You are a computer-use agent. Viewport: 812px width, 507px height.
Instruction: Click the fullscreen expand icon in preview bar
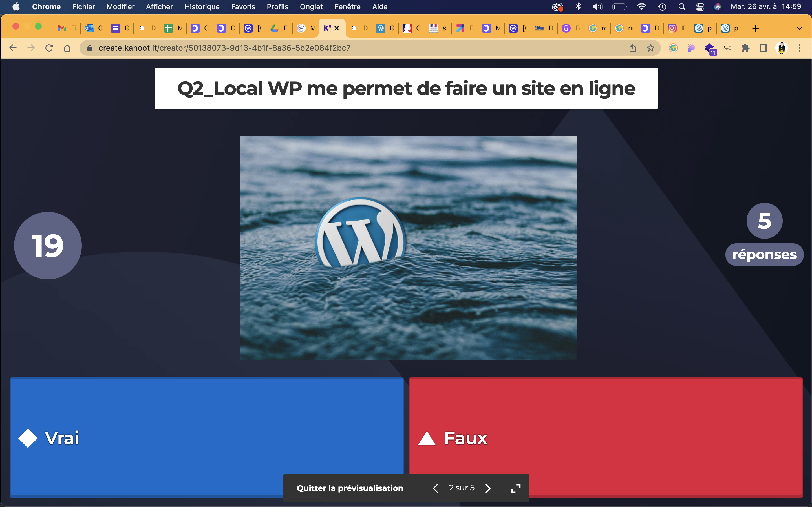[516, 488]
